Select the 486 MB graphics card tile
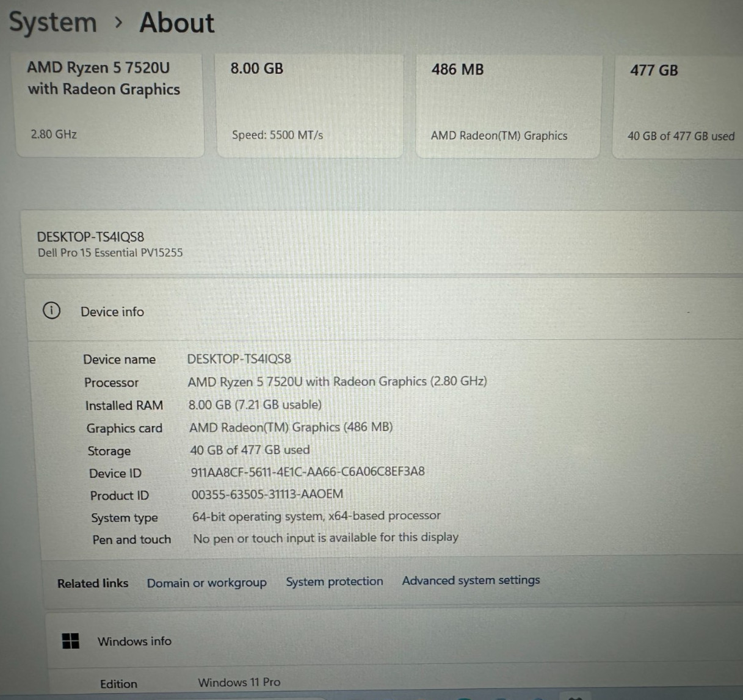The image size is (743, 700). 509,106
